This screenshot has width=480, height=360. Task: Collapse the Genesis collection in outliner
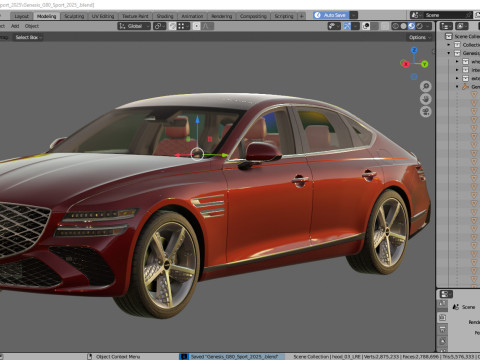(x=449, y=53)
